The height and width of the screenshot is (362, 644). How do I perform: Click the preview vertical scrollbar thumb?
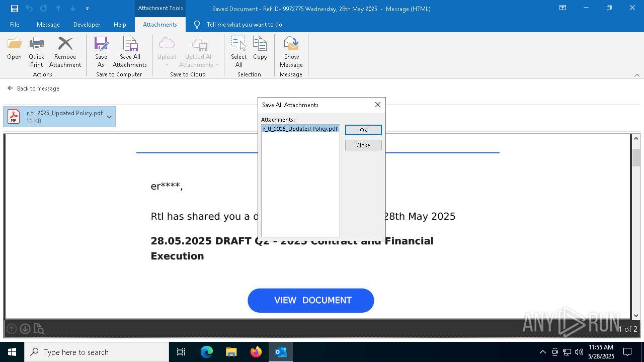point(636,157)
